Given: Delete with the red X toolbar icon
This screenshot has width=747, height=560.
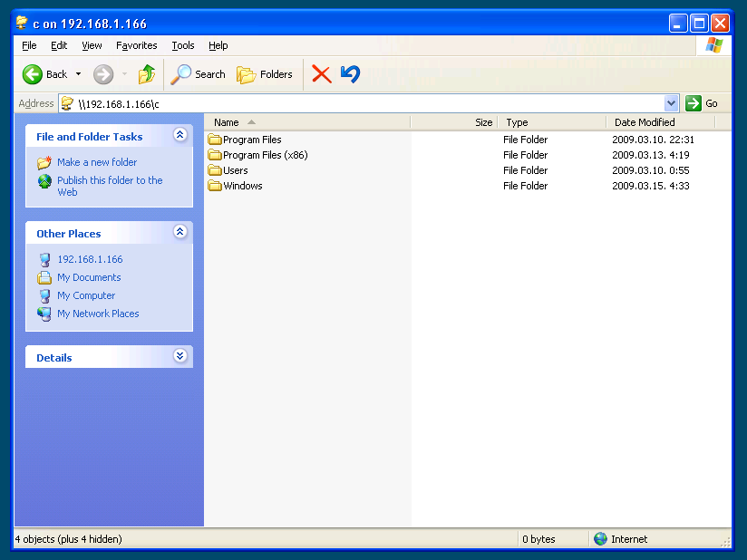Looking at the screenshot, I should click(322, 74).
